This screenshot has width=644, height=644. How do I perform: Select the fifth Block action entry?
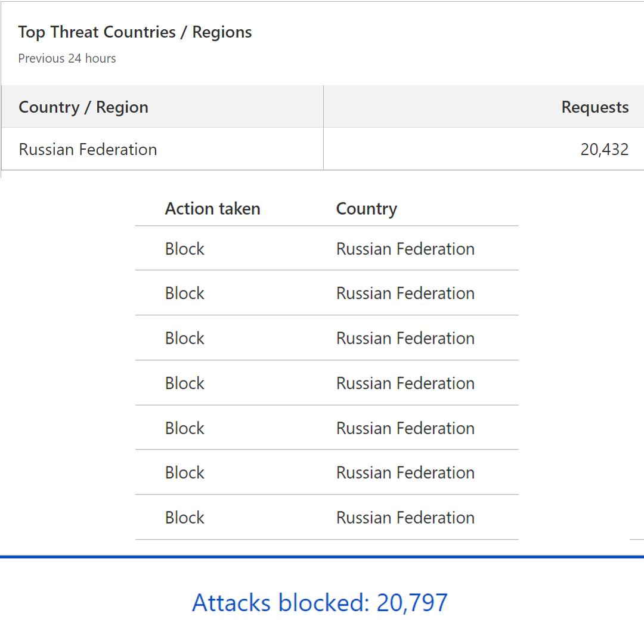(x=184, y=428)
